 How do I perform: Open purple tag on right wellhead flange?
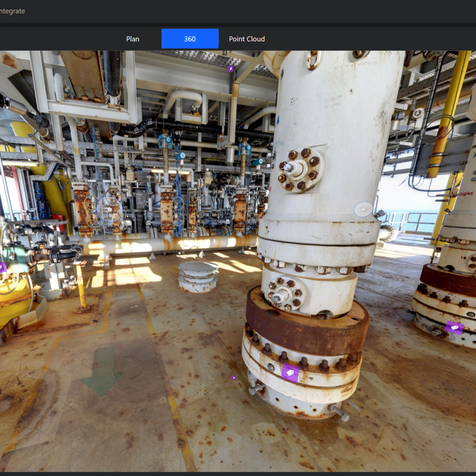455,326
